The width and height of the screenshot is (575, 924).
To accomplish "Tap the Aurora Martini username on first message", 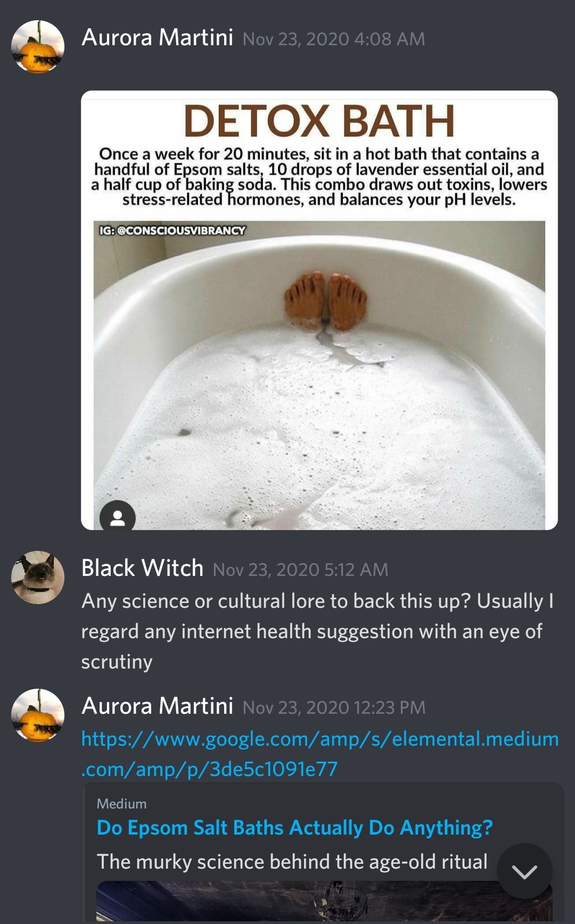I will (157, 38).
